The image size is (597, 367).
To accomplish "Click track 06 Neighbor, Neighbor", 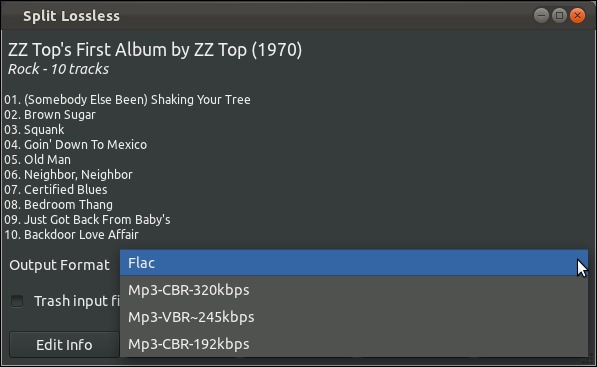I will pos(68,175).
